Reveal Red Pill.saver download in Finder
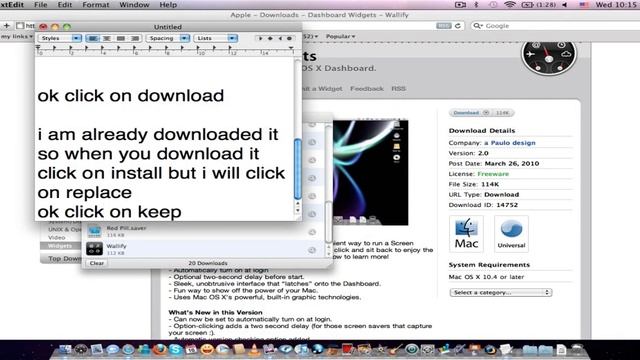This screenshot has height=360, width=640. click(x=312, y=232)
